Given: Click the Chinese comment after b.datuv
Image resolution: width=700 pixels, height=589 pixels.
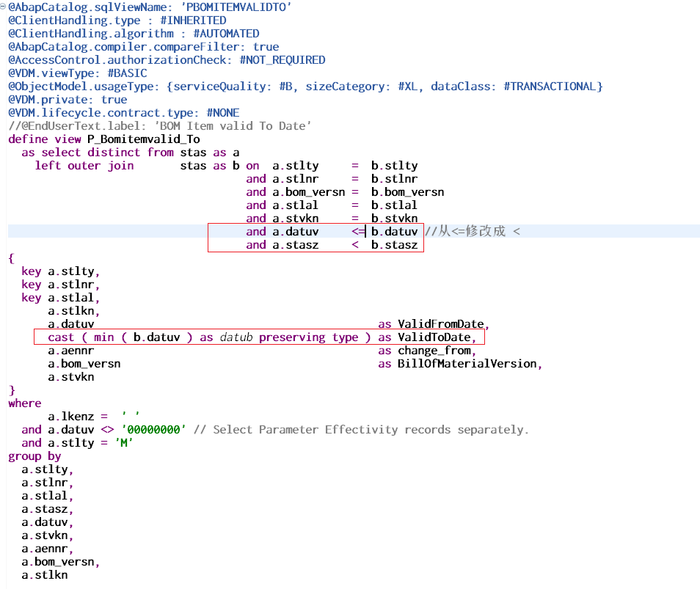Looking at the screenshot, I should (473, 231).
